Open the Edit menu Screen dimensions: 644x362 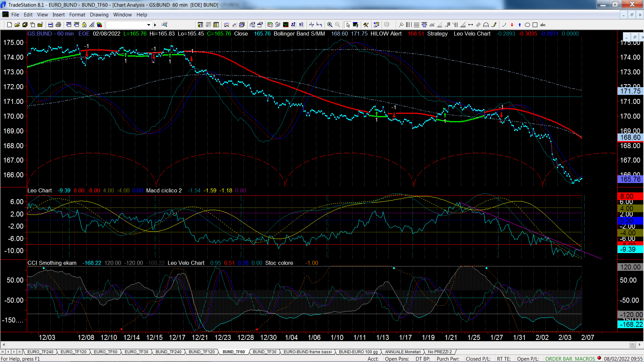28,15
